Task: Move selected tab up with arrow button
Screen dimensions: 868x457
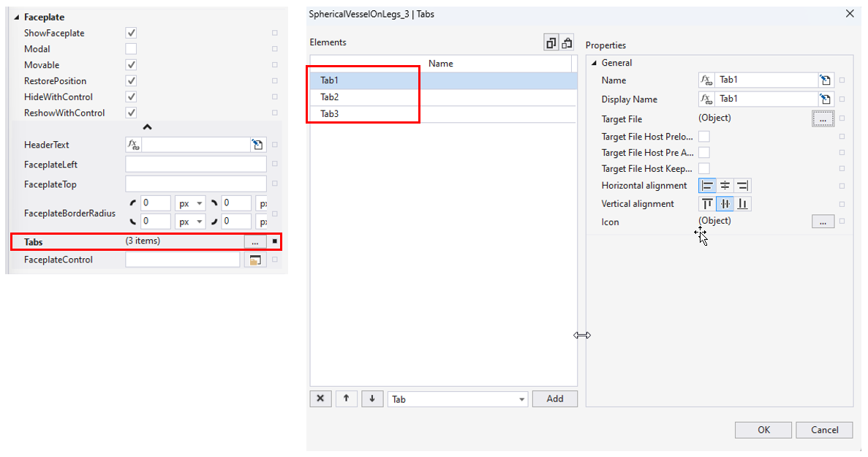Action: 346,399
